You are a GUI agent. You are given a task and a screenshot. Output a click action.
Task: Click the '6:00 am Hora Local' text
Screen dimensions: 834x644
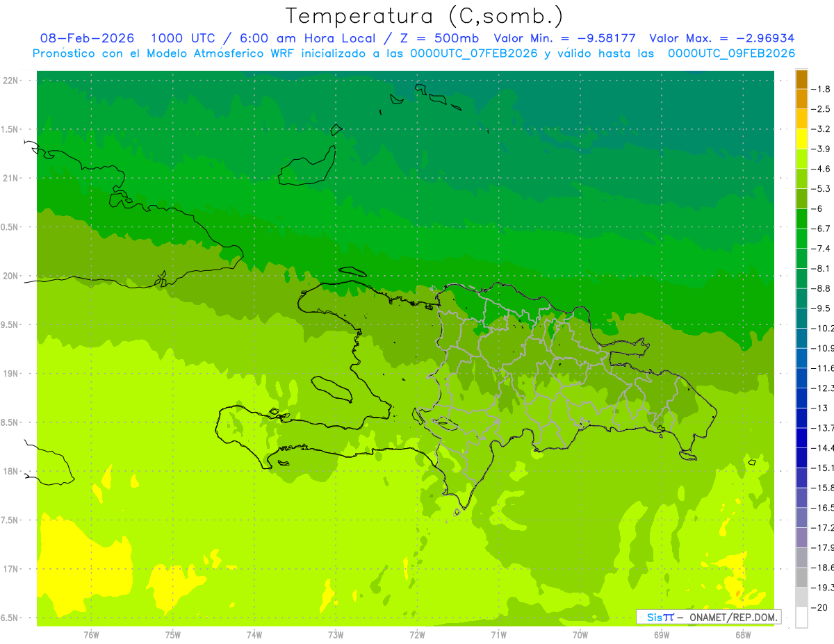pos(309,38)
